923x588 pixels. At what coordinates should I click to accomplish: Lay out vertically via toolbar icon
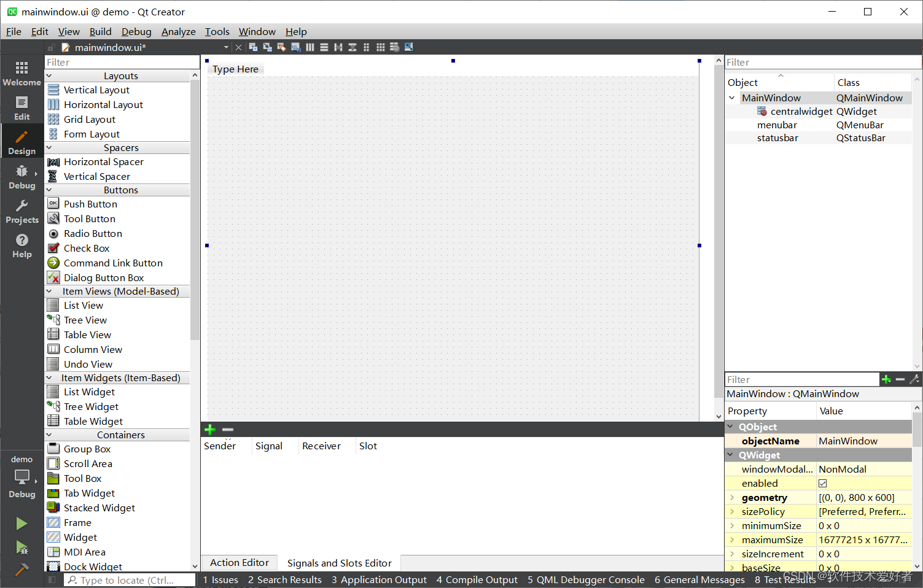pos(324,47)
